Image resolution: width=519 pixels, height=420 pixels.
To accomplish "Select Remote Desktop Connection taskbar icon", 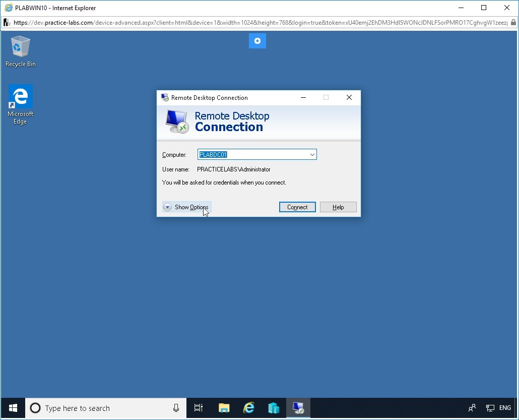I will (298, 408).
